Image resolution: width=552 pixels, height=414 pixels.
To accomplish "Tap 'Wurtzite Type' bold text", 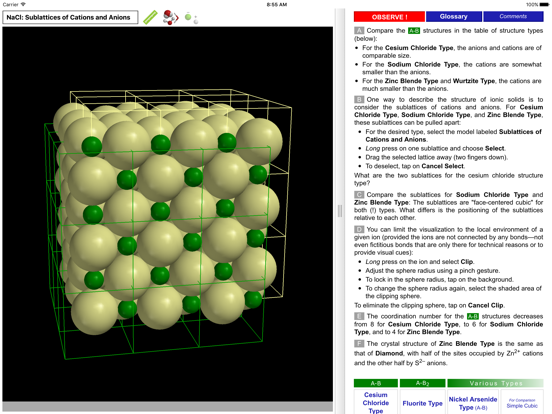I will [474, 81].
